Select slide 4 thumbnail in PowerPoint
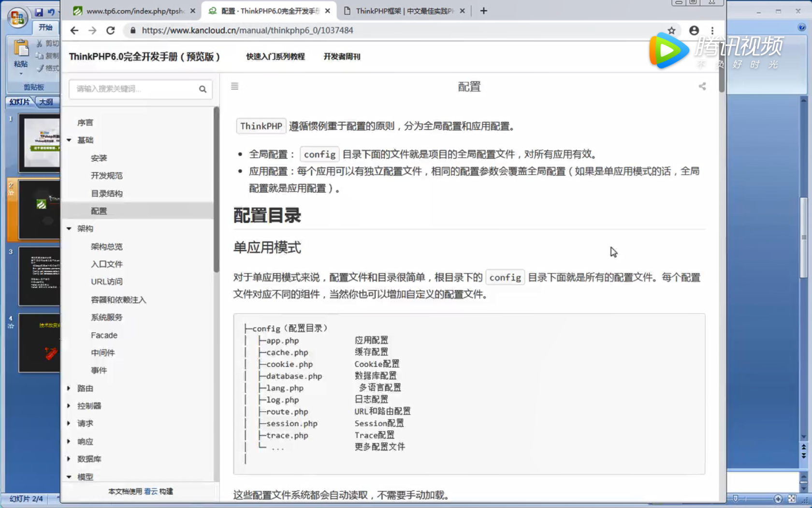This screenshot has height=508, width=812. (x=39, y=343)
